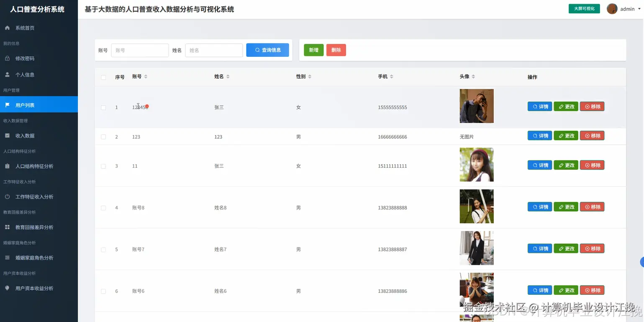Click 更改 for account 11 row
The image size is (644, 322).
(x=566, y=165)
